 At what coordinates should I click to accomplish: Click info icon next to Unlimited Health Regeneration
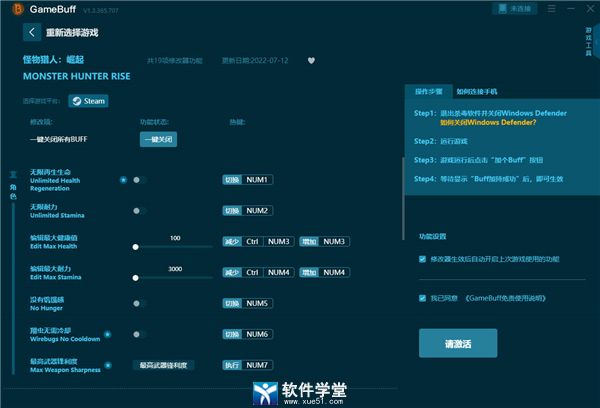click(x=123, y=180)
